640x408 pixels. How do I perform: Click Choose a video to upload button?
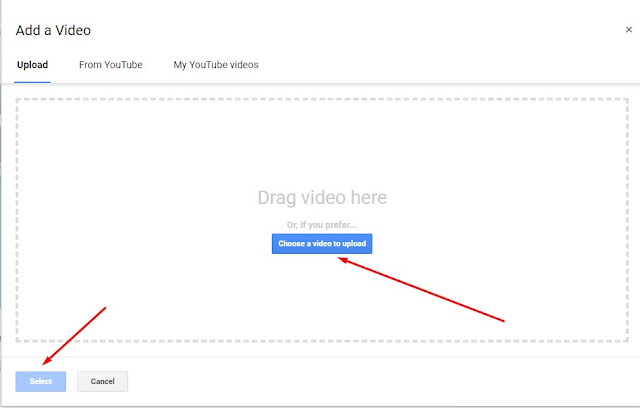(322, 244)
